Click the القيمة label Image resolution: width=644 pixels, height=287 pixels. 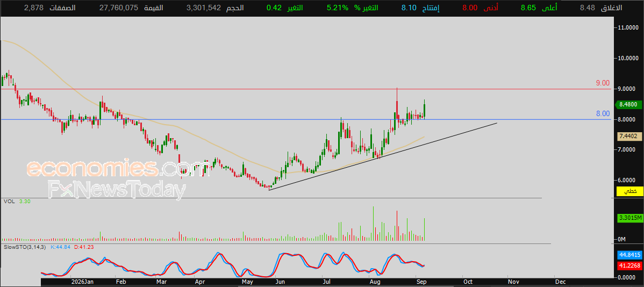[x=153, y=8]
